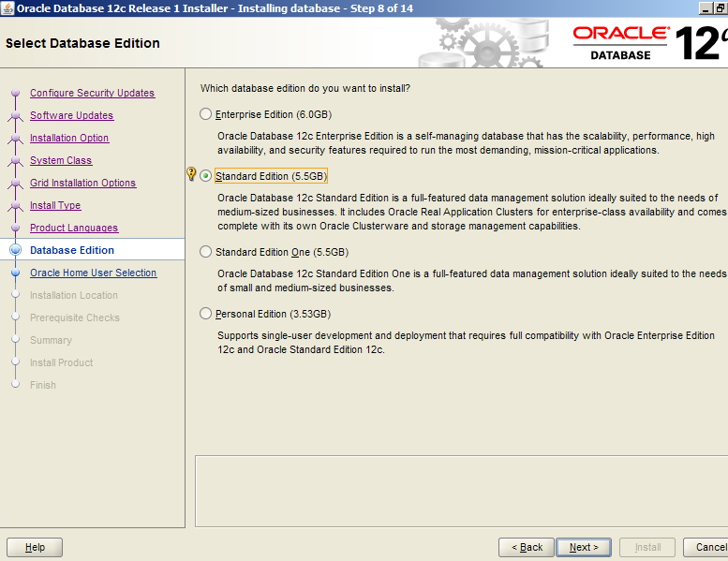
Task: Click the empty message area box
Action: tap(462, 491)
